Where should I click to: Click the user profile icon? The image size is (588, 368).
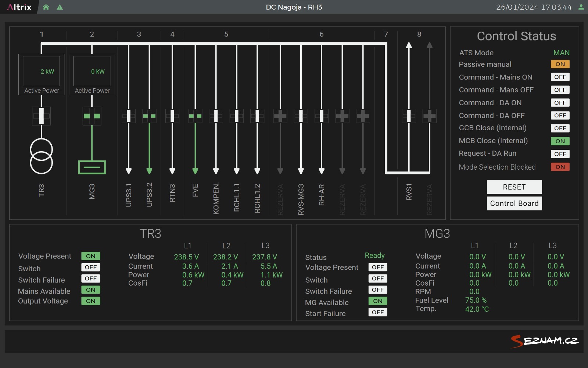[x=581, y=7]
